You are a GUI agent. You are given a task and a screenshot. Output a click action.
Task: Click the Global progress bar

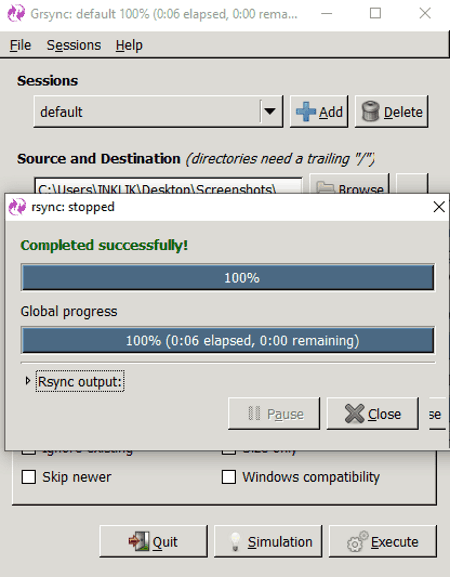click(228, 340)
